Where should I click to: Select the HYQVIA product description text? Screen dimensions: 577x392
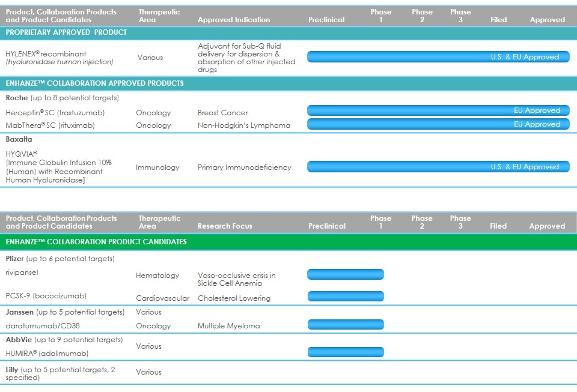[58, 167]
